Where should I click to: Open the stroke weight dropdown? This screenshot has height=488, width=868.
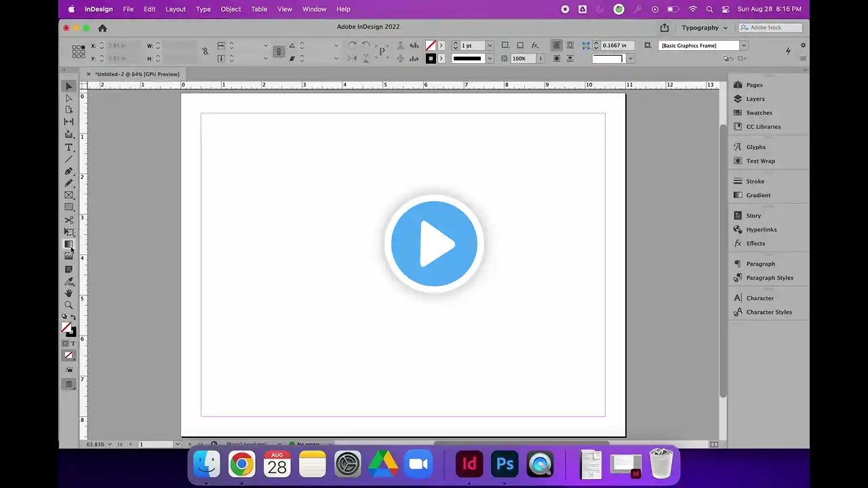click(490, 45)
